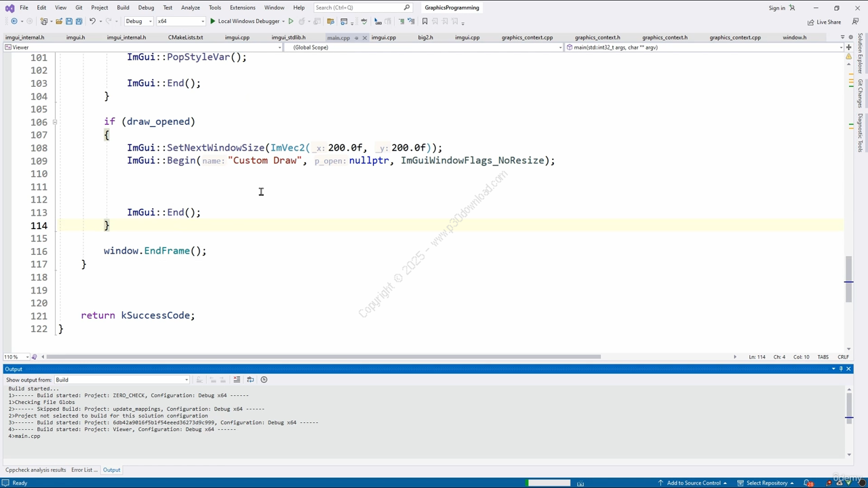Open the Diagnostic Tools side tab
Screen dimensions: 868x488
[861, 132]
